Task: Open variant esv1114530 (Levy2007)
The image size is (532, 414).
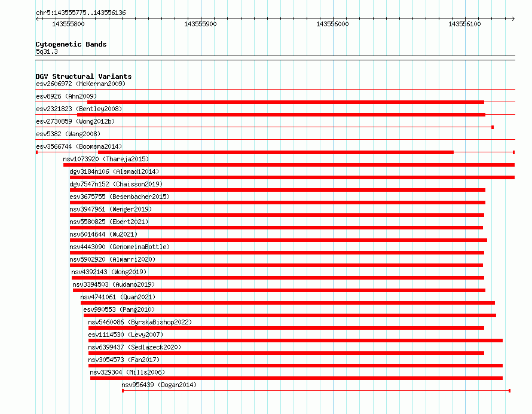Action: [x=126, y=335]
